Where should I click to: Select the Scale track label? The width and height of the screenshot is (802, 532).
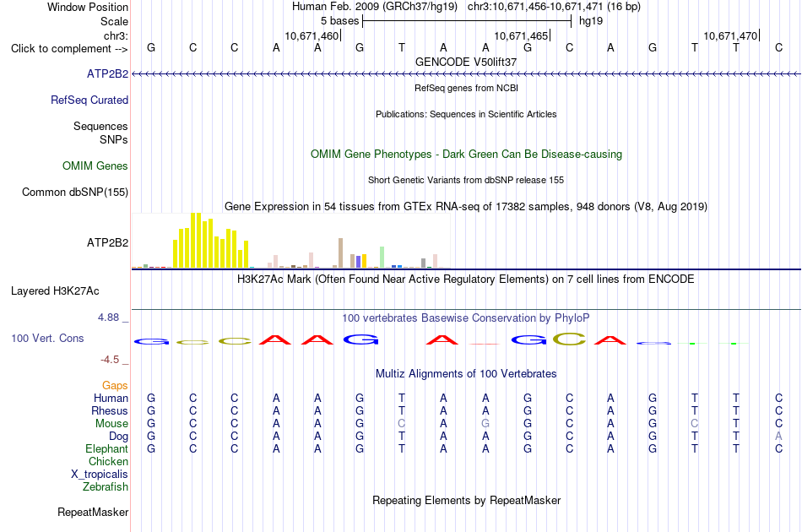pyautogui.click(x=114, y=21)
